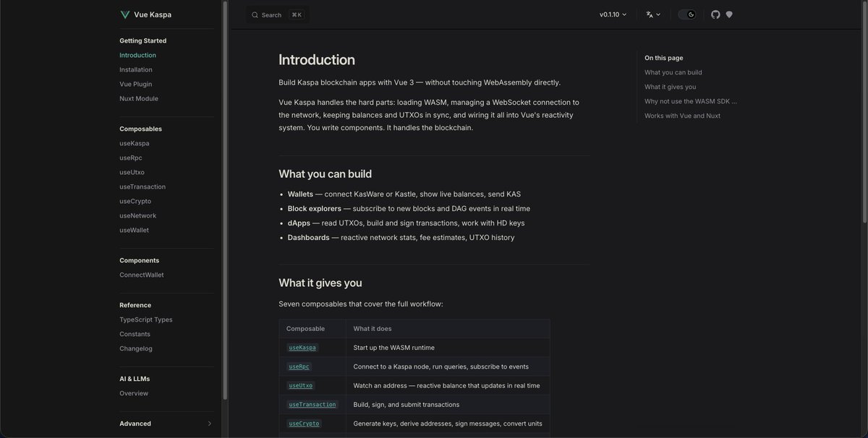
Task: Jump to 'What you can build' outline link
Action: 673,72
